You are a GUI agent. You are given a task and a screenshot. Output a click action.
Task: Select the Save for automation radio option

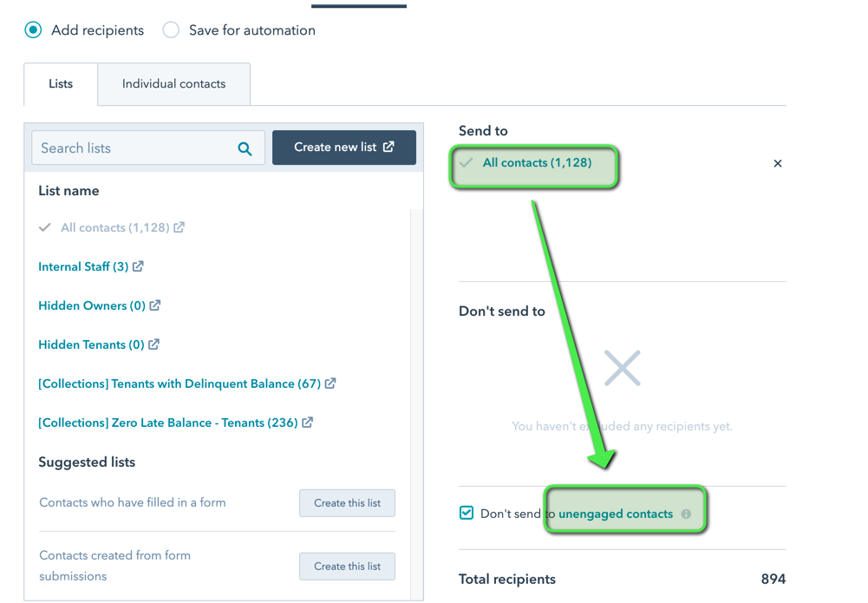click(x=171, y=29)
